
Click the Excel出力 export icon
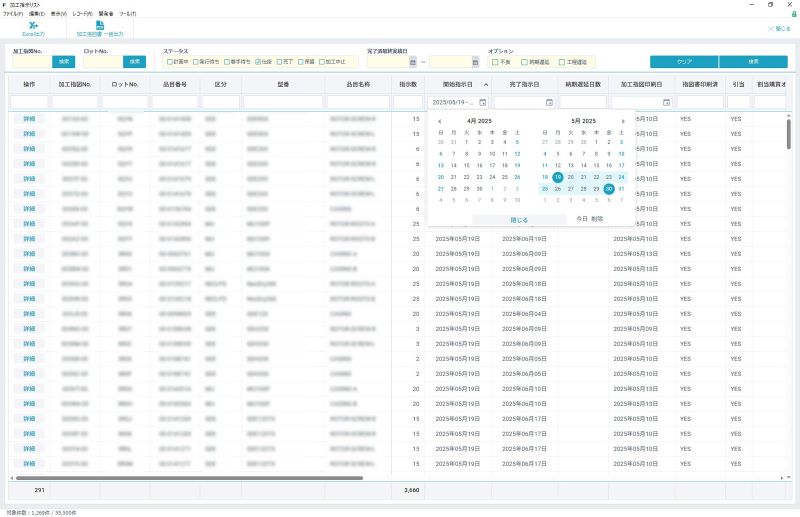point(33,25)
